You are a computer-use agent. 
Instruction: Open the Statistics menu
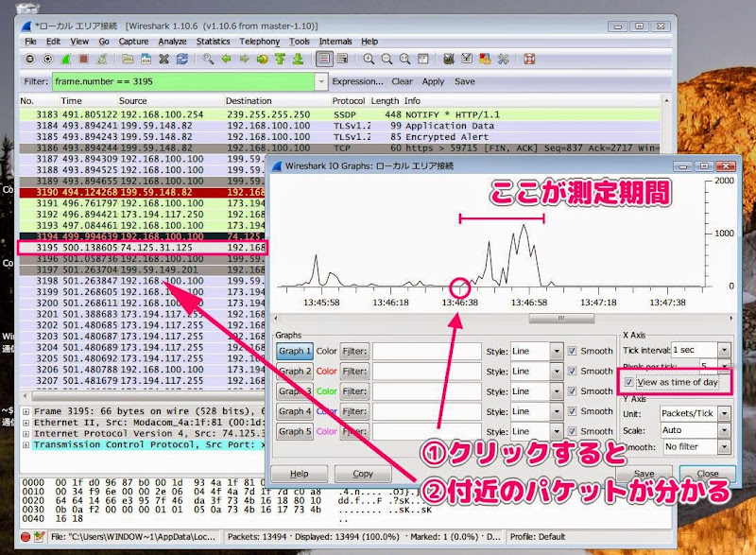tap(214, 42)
